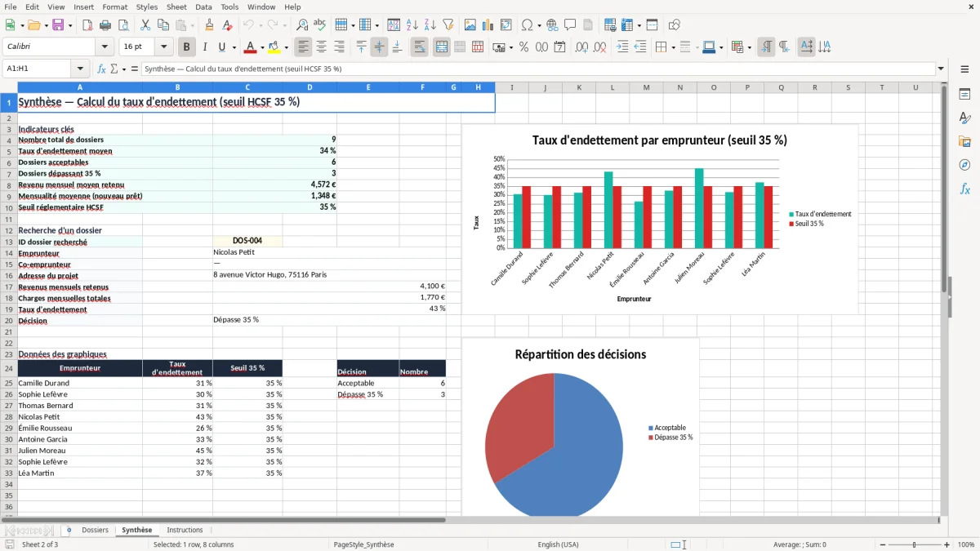
Task: Toggle the AutoFilter funnel icon
Action: click(x=448, y=25)
